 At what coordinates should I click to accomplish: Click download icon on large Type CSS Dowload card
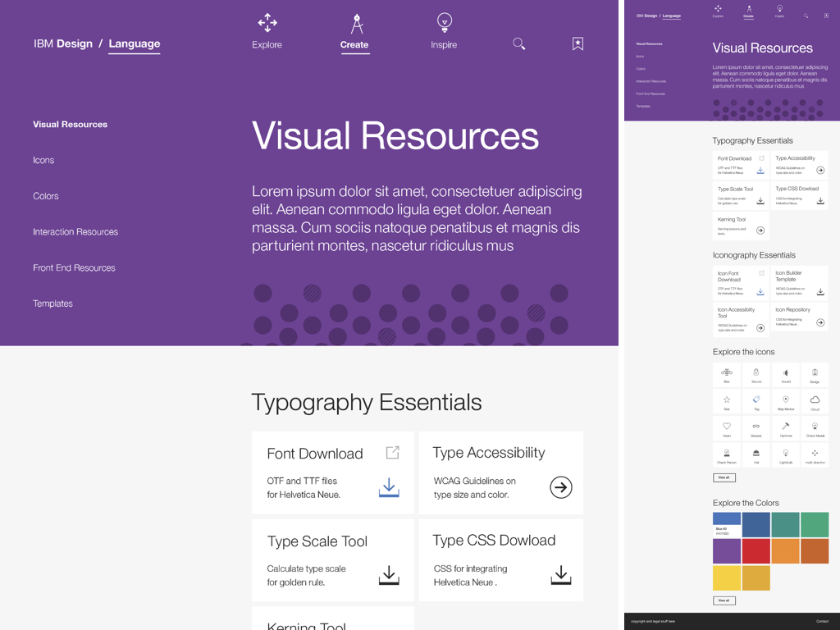coord(561,575)
